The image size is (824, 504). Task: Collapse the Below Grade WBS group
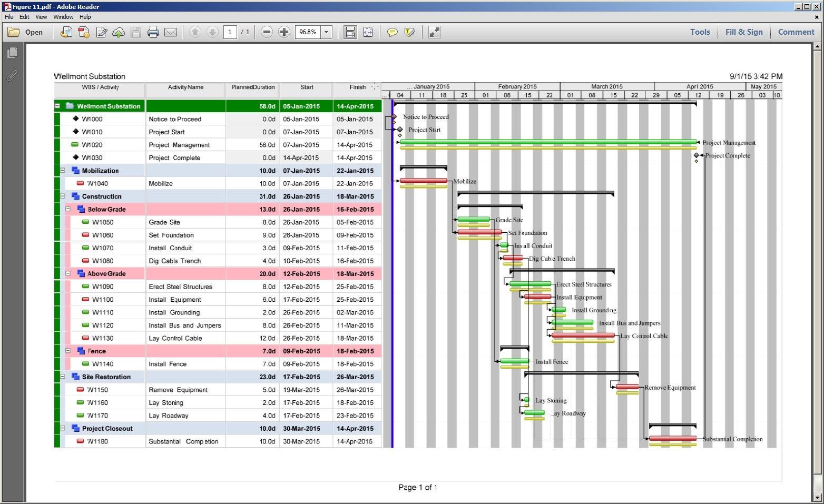[68, 209]
